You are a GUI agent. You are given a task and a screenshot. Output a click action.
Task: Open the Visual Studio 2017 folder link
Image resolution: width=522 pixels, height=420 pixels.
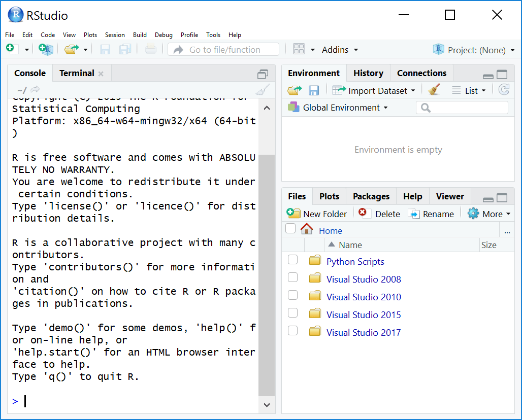[364, 333]
